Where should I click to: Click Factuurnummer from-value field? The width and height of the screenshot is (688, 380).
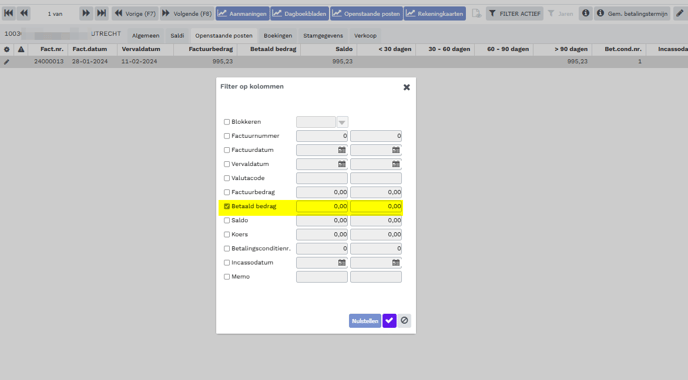click(x=322, y=136)
